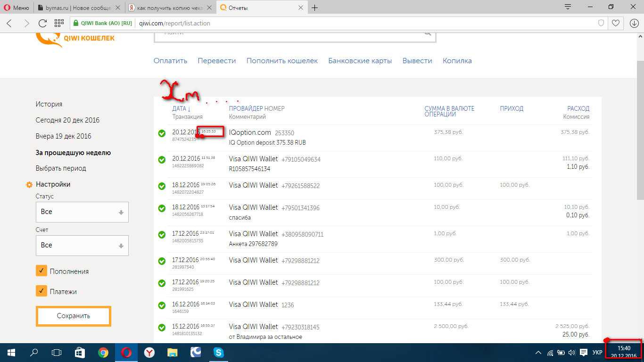Click the QIWI search magnifier icon
644x362 pixels.
pos(428,34)
